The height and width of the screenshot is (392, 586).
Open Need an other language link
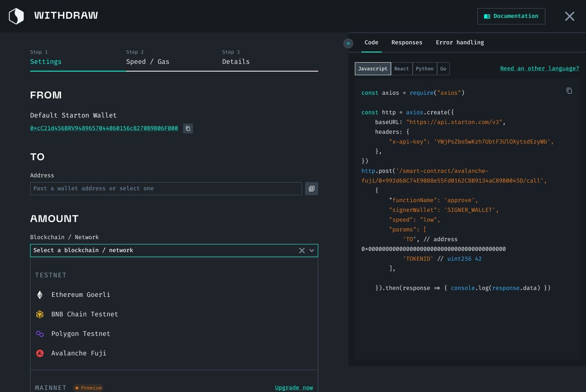coord(540,68)
